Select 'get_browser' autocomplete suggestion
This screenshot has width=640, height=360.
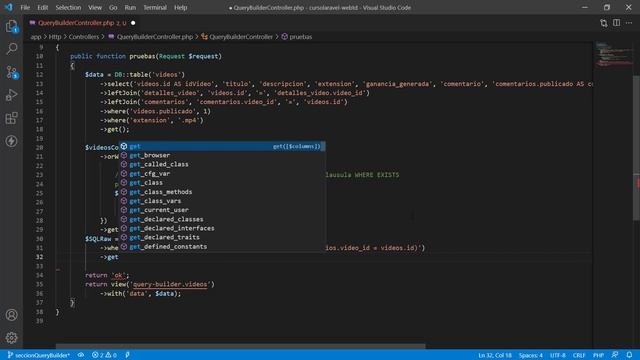[222, 155]
